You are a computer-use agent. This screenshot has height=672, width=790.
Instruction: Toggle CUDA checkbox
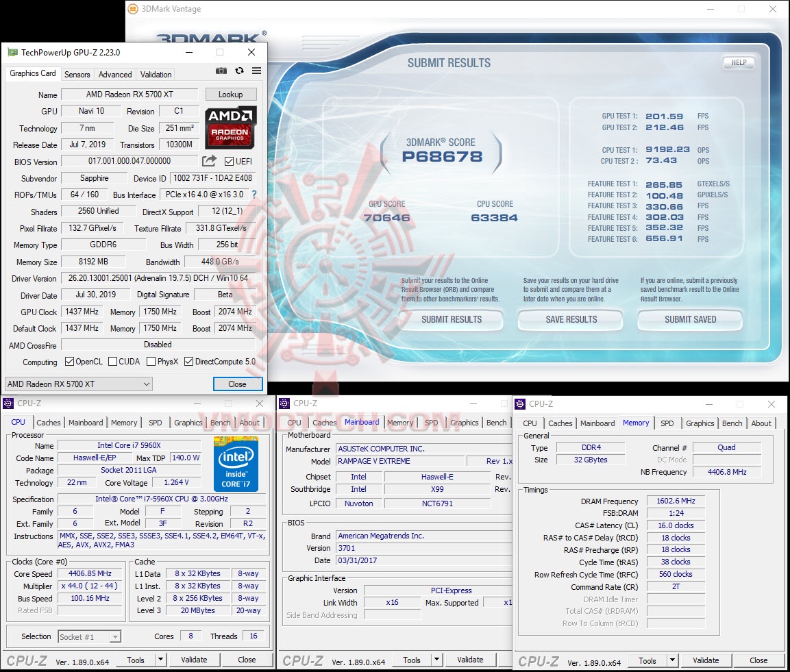click(x=113, y=362)
